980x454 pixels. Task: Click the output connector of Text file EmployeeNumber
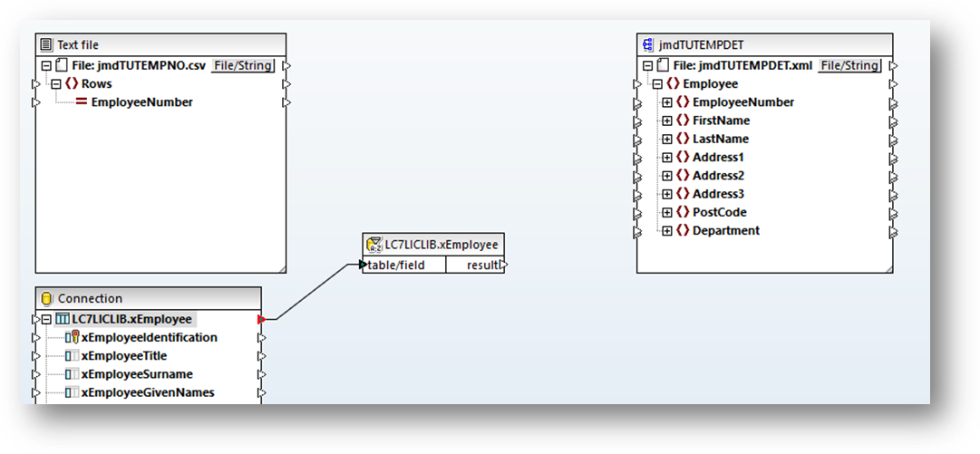pos(286,102)
